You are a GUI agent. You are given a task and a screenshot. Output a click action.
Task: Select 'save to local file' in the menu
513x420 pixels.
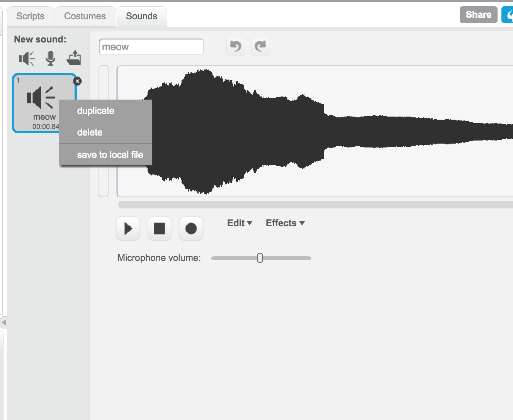(110, 154)
